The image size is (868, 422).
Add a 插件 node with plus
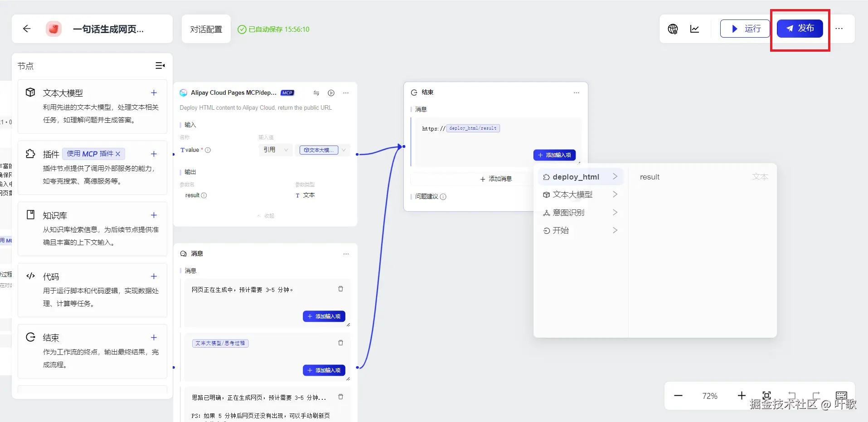154,154
